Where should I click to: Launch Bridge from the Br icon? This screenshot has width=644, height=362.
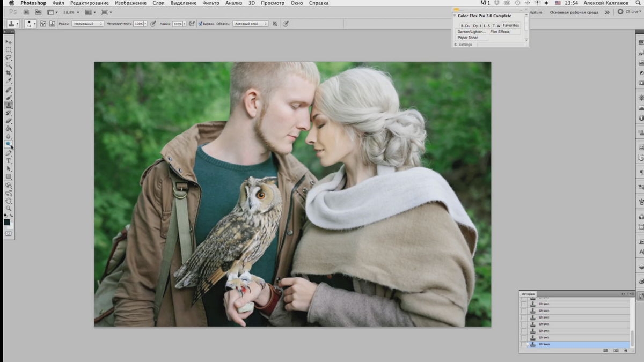click(x=26, y=12)
